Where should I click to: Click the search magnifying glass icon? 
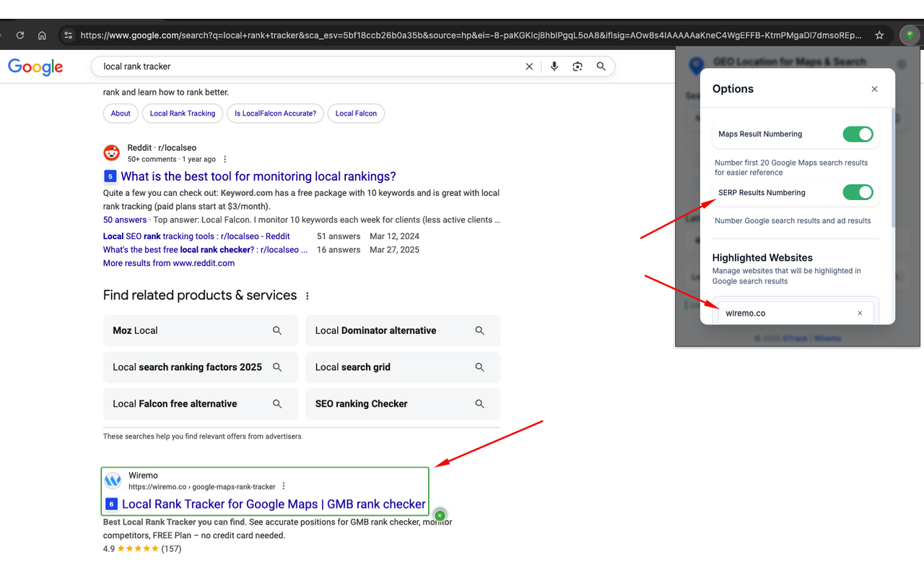tap(601, 66)
